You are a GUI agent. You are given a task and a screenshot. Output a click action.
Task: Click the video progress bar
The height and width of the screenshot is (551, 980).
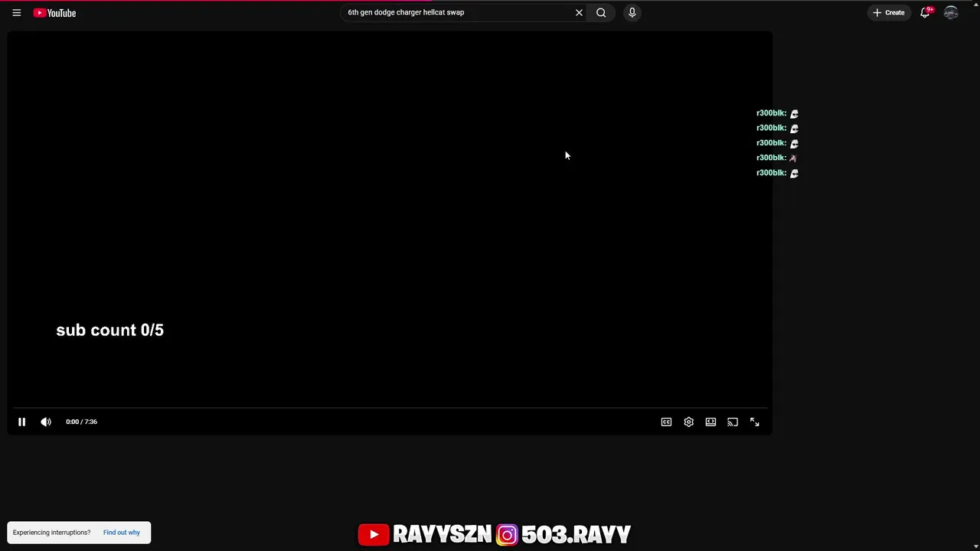(390, 409)
